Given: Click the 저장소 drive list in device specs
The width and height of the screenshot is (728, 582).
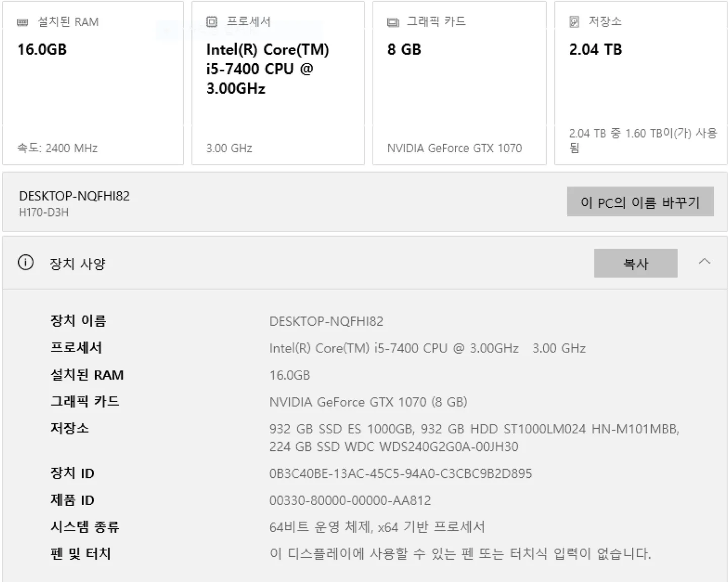Looking at the screenshot, I should click(474, 438).
